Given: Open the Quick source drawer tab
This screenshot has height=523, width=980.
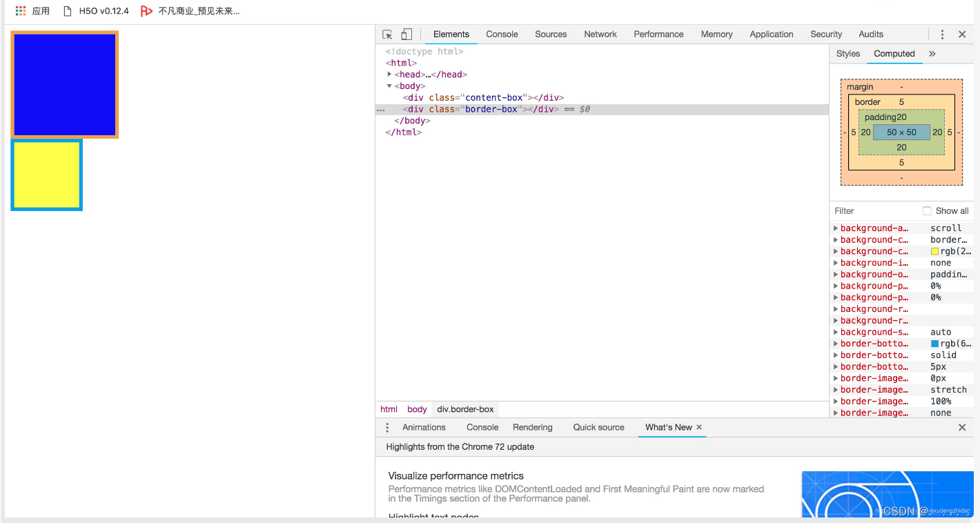Looking at the screenshot, I should click(598, 428).
